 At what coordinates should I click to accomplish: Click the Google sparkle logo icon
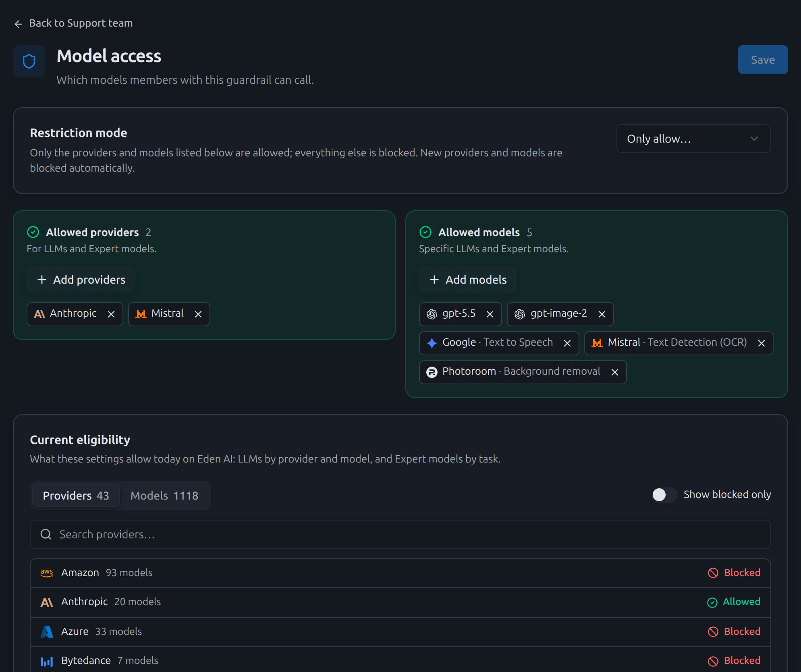432,343
